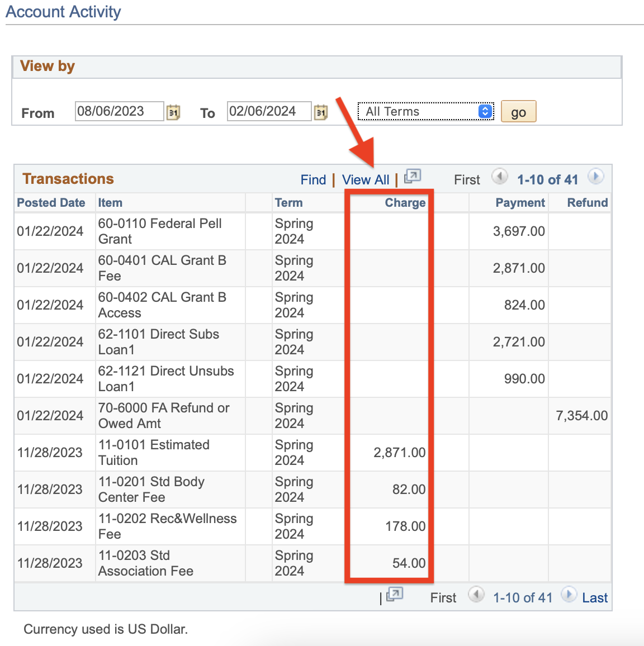Click the download-to-spreadsheet icon in the Transactions header
This screenshot has height=646, width=644.
coord(413,176)
